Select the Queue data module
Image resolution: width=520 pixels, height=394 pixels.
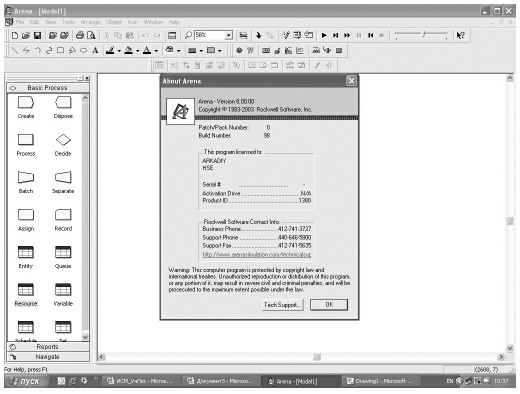tap(63, 257)
